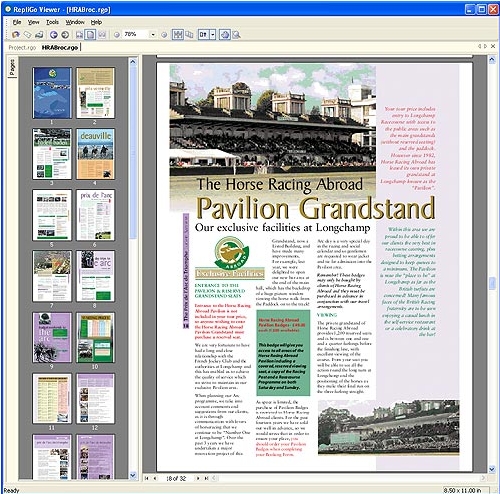This screenshot has width=500, height=494.
Task: Click the Ready status bar text
Action: [x=11, y=490]
